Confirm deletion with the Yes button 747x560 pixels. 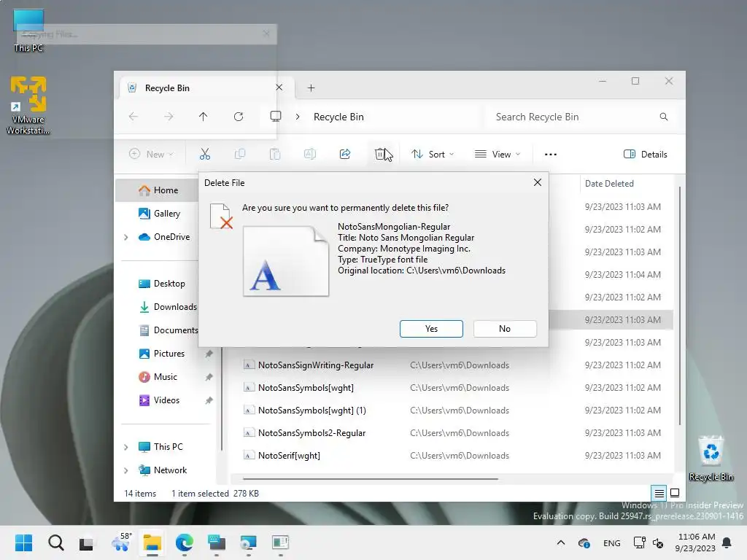pos(431,329)
